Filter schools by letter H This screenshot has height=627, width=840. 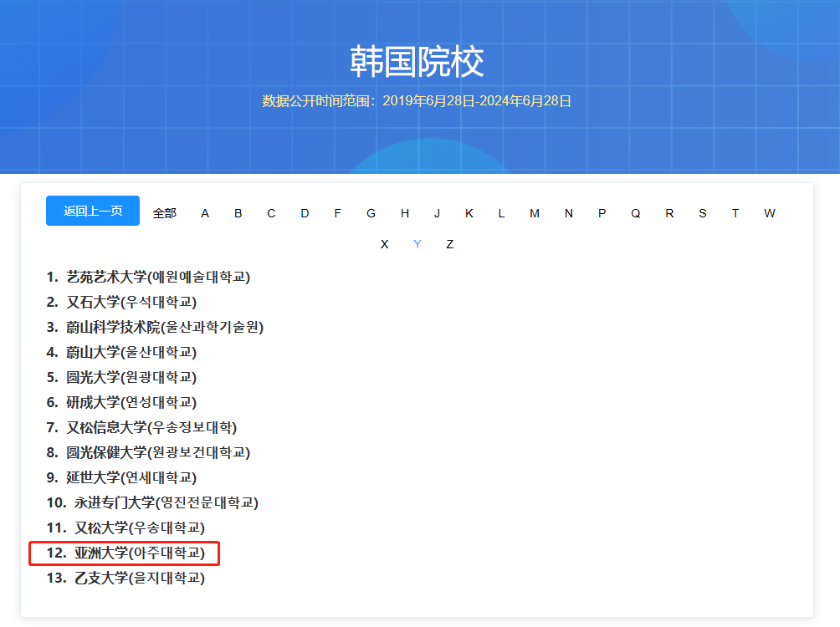click(x=404, y=213)
